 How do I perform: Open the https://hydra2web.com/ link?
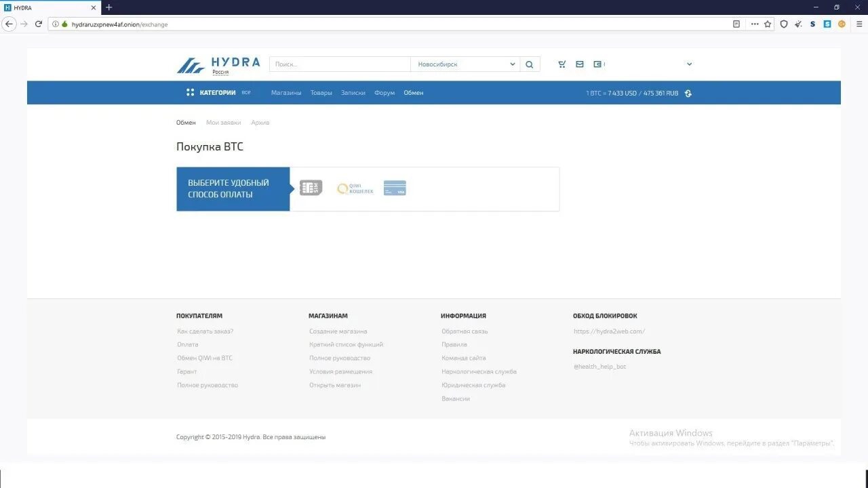(609, 331)
